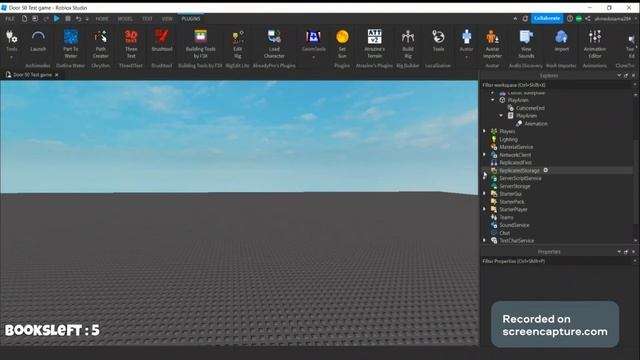Open the Part To Water plugin

[71, 44]
